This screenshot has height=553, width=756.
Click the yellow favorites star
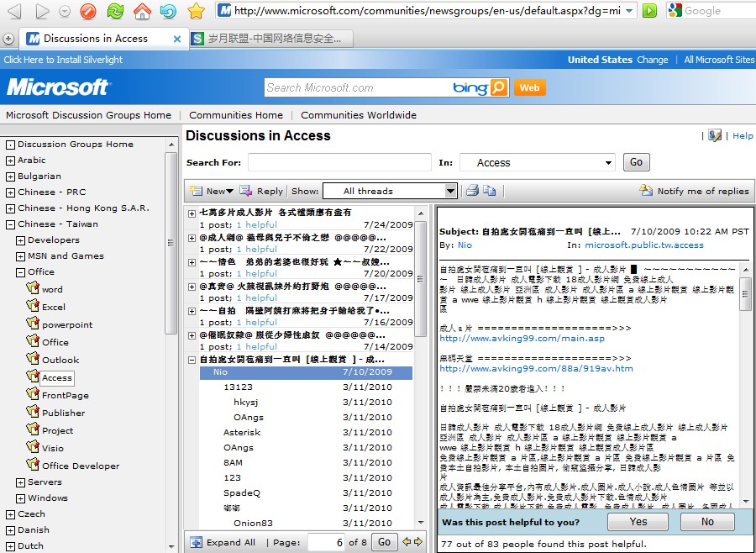[197, 11]
